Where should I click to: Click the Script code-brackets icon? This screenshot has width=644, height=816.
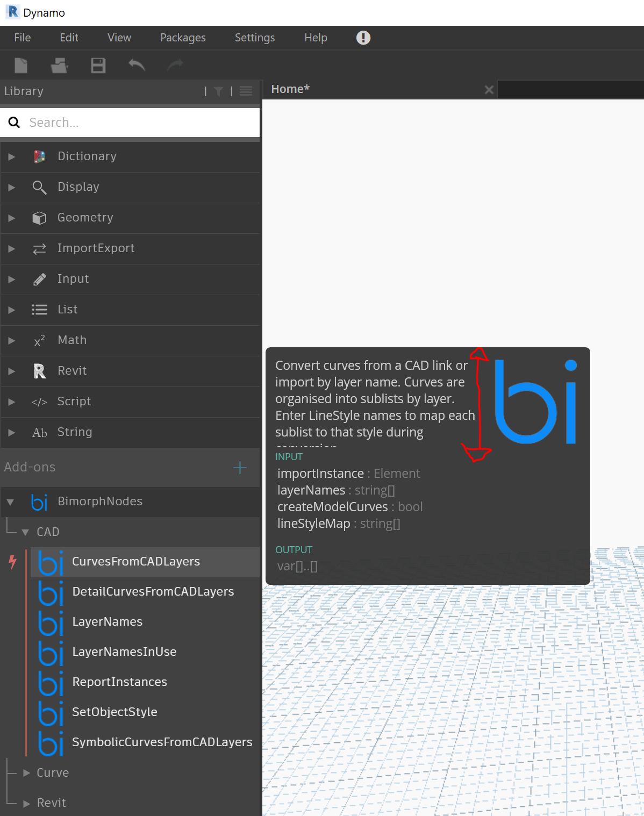(x=39, y=402)
